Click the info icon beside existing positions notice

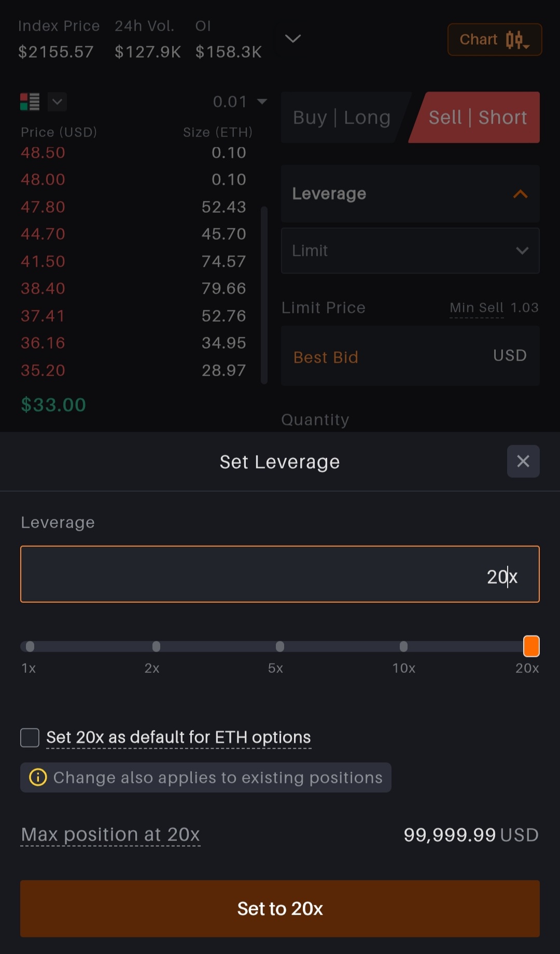38,777
